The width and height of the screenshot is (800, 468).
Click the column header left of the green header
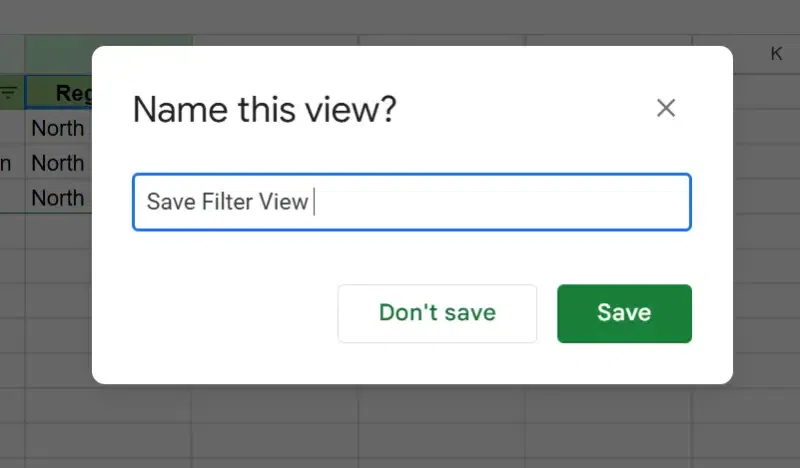click(x=11, y=54)
